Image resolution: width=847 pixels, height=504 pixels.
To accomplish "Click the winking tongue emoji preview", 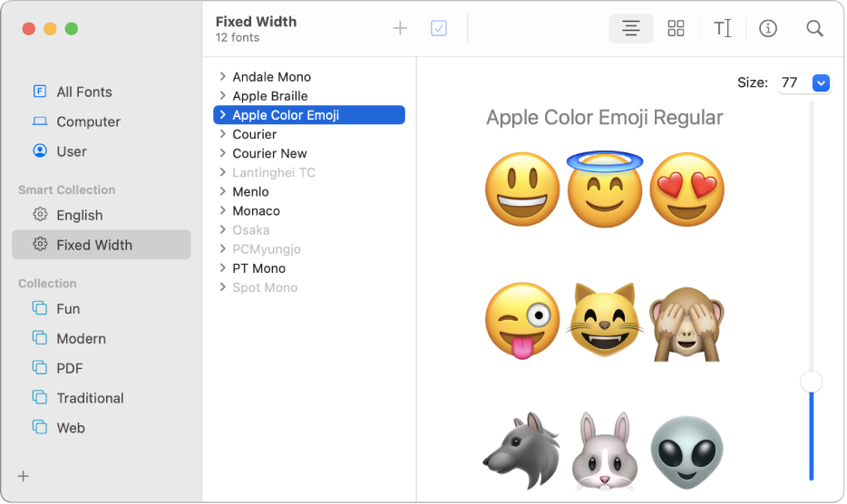I will tap(522, 320).
